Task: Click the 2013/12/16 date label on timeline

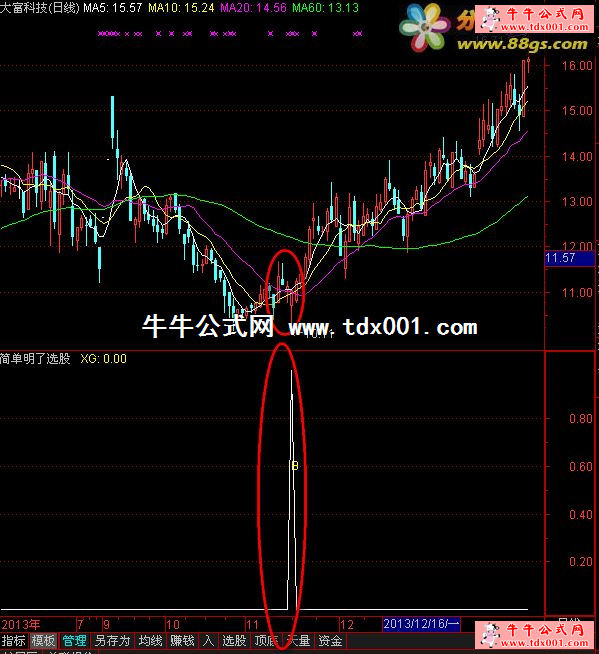Action: pos(421,624)
